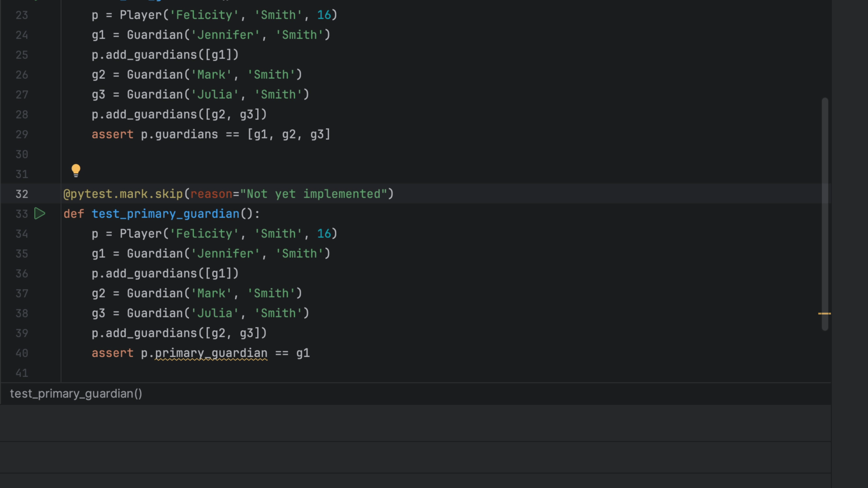The image size is (868, 488).
Task: Click the yellow warning marker on error stripe
Action: (x=824, y=314)
